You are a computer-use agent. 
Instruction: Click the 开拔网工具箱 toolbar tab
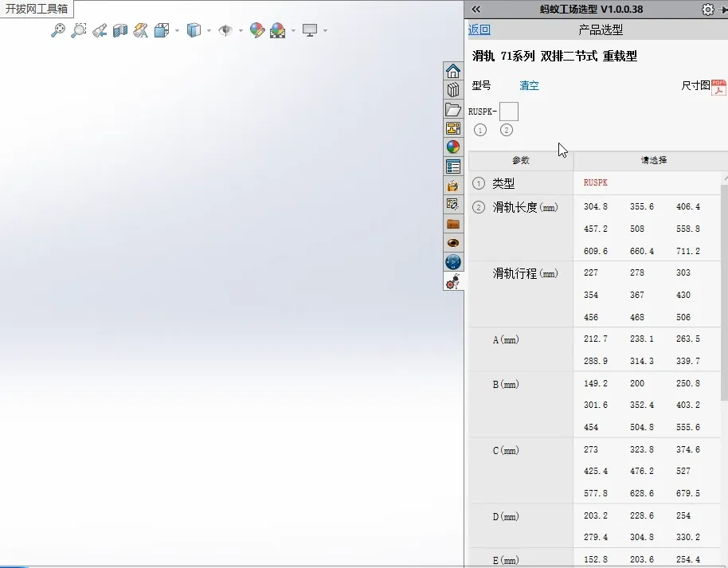[37, 9]
